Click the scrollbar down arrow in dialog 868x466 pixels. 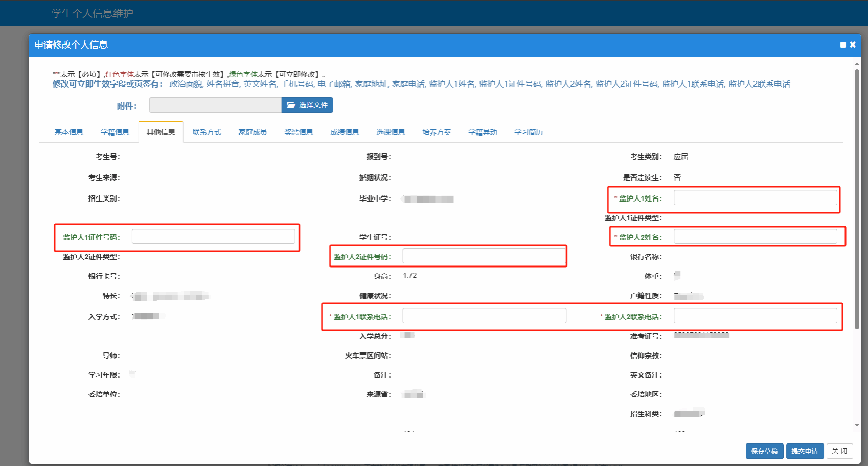(857, 425)
